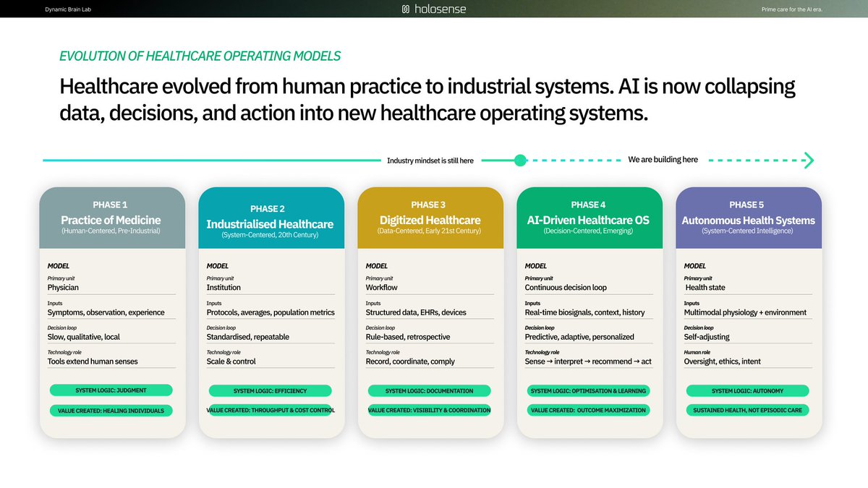This screenshot has height=488, width=868.
Task: Click 'Multimodal physiology + environment' inputs
Action: 745,312
